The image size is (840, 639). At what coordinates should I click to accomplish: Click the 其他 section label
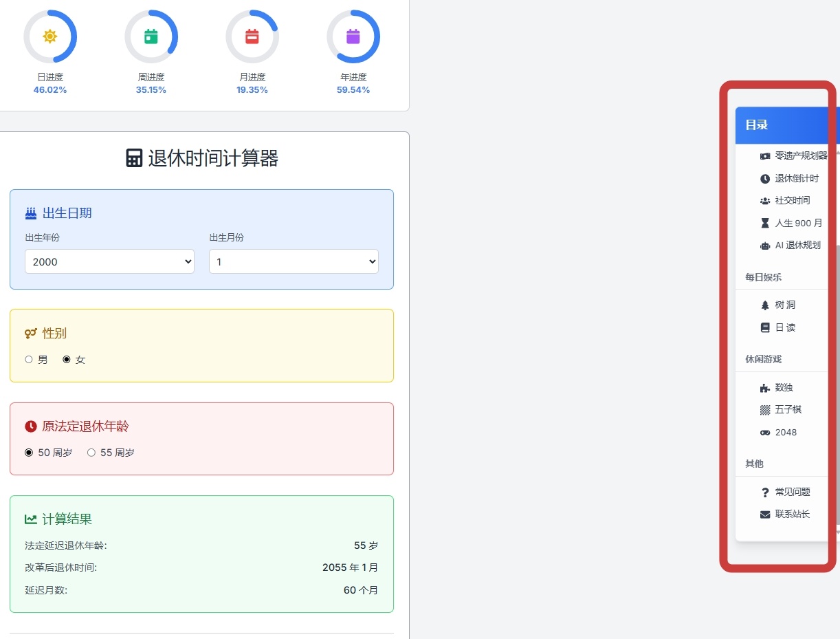pos(755,464)
